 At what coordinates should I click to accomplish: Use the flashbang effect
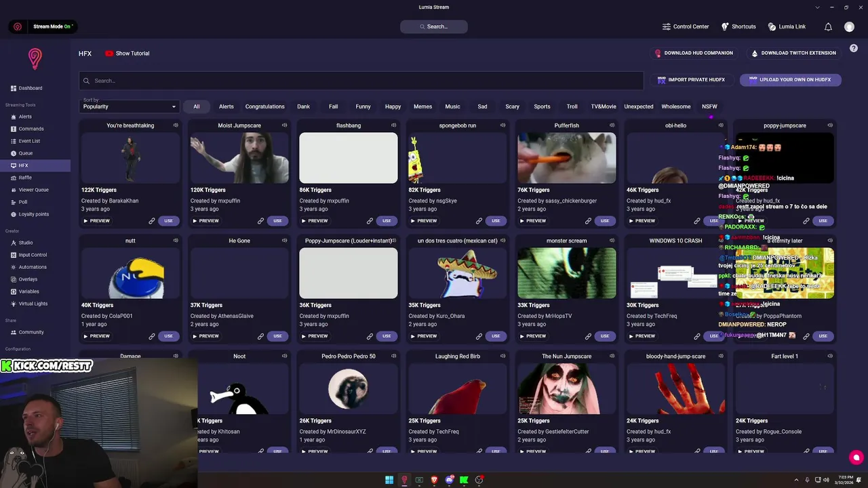click(387, 221)
